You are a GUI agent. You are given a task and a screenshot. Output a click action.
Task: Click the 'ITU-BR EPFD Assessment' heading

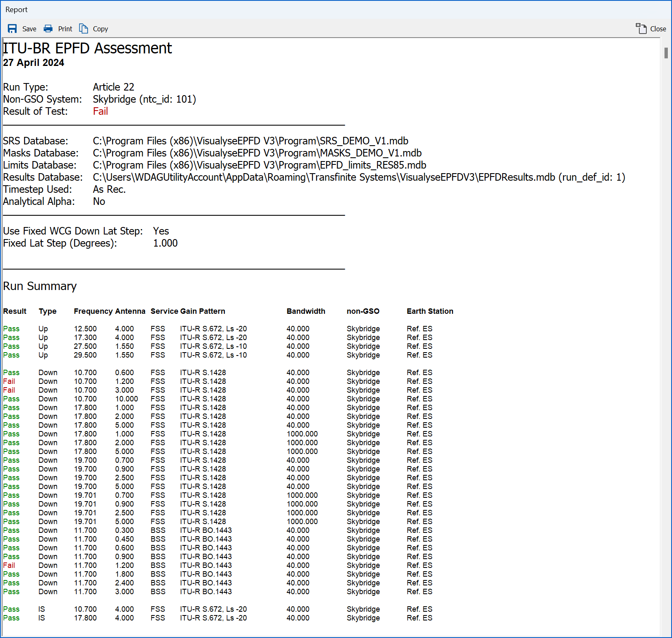pos(88,48)
